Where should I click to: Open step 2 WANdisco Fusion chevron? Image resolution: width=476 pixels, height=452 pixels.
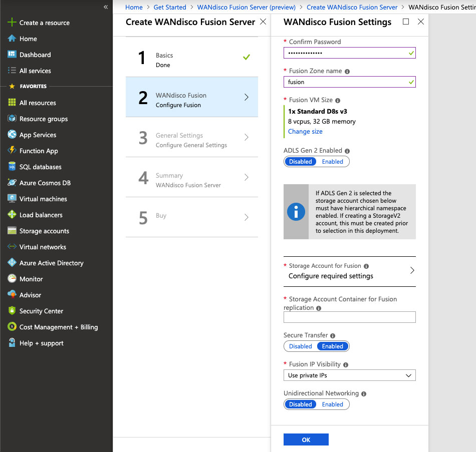pyautogui.click(x=246, y=97)
